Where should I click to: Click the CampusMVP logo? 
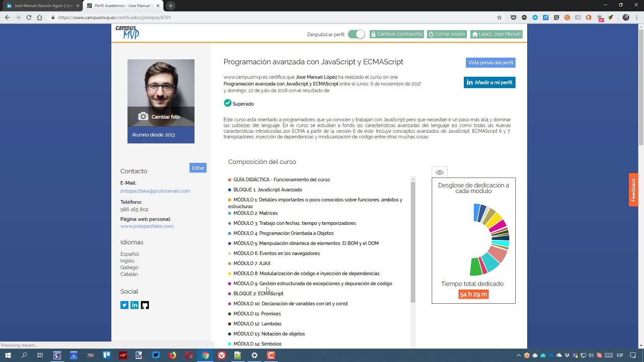click(127, 32)
